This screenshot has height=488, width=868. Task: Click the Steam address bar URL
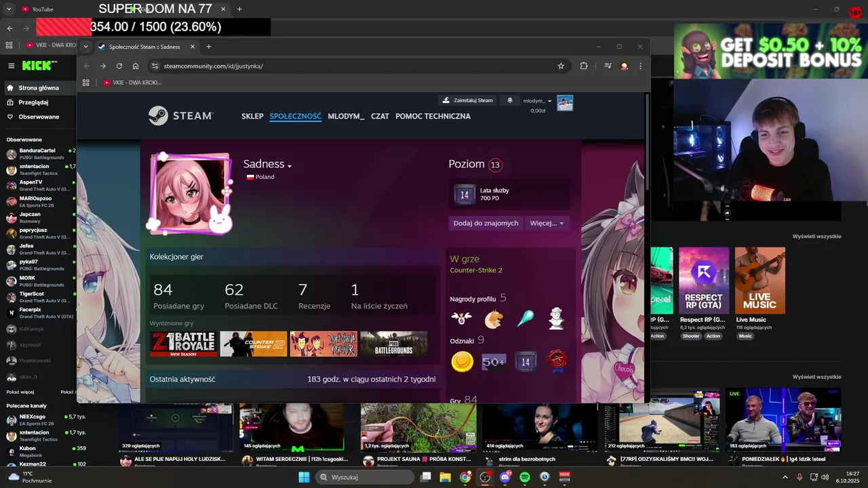coord(214,66)
